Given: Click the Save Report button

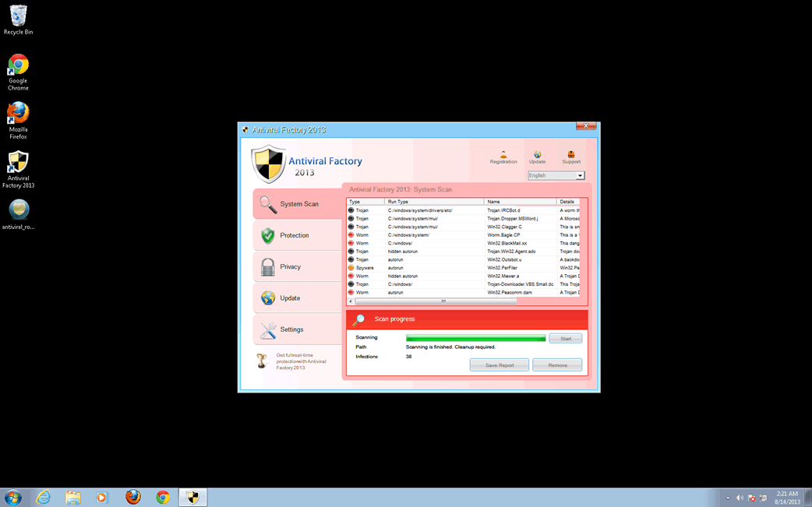Looking at the screenshot, I should coord(499,365).
